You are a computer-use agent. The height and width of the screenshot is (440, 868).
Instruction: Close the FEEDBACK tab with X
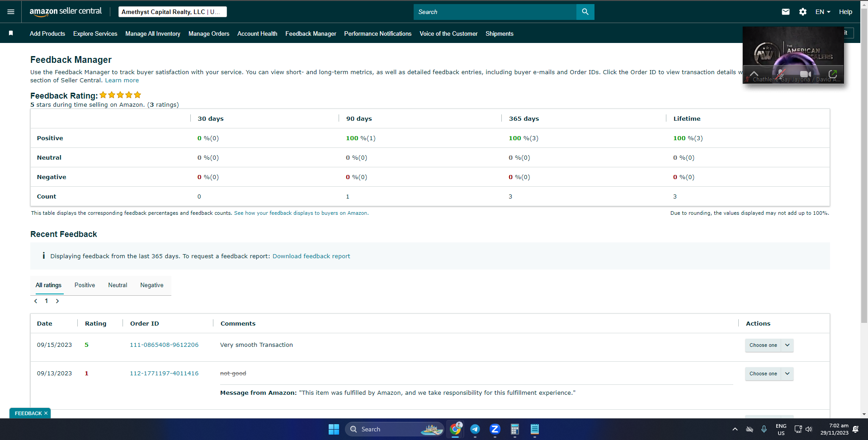(x=46, y=413)
